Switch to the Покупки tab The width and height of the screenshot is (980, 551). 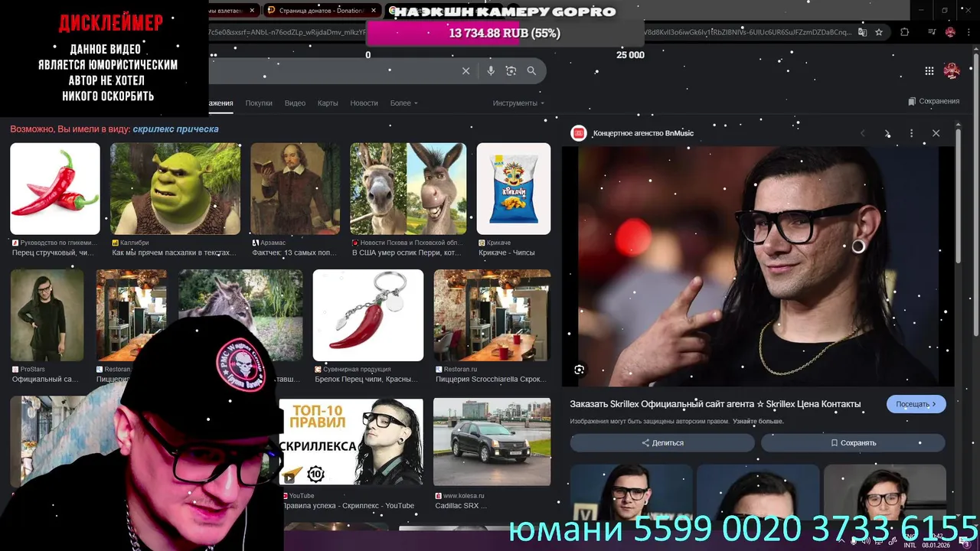(x=259, y=103)
